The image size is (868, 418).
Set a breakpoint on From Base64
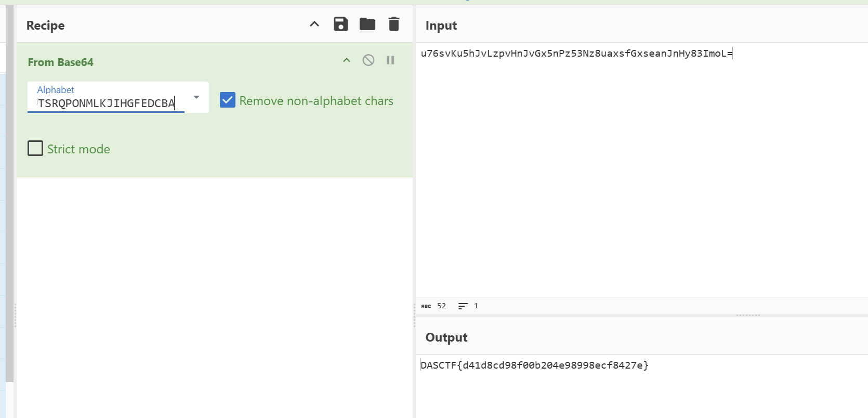point(390,60)
